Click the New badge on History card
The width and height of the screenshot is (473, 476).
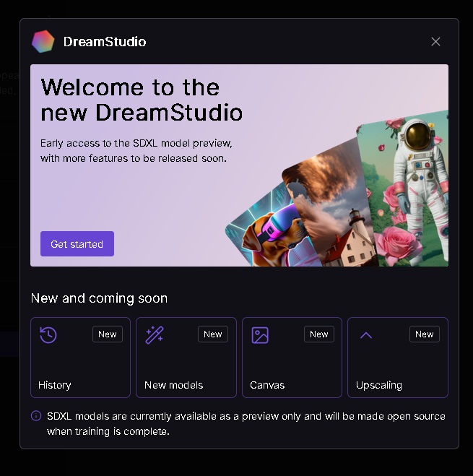(x=108, y=334)
